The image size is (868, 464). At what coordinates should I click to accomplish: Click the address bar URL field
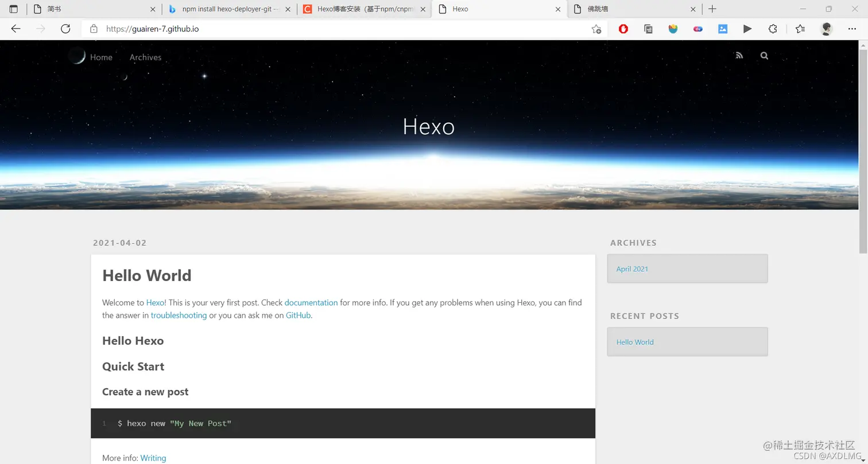coord(344,29)
